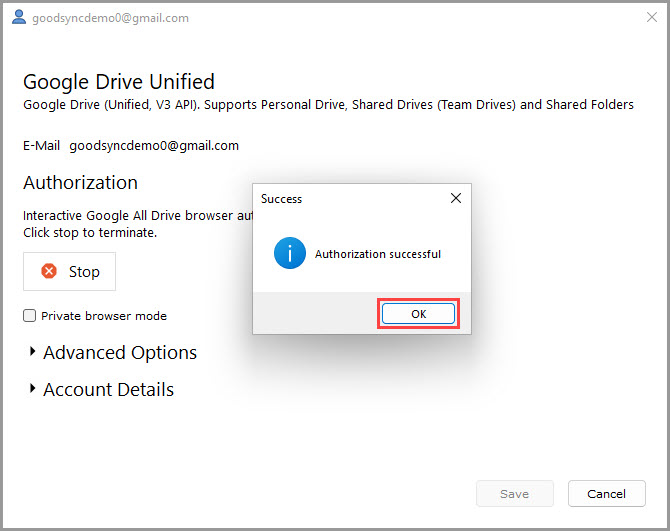Click the Cancel button
The width and height of the screenshot is (670, 531).
click(x=606, y=493)
